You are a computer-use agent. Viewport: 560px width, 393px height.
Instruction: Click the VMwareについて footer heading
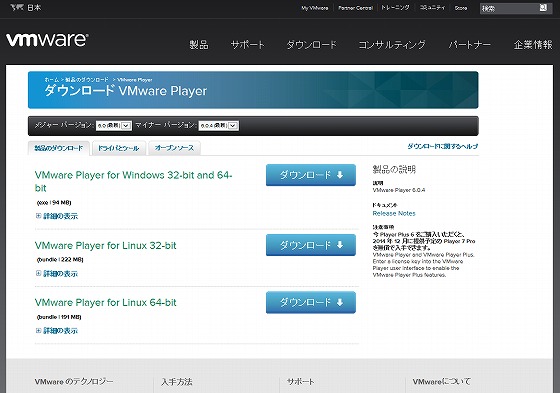coord(441,382)
